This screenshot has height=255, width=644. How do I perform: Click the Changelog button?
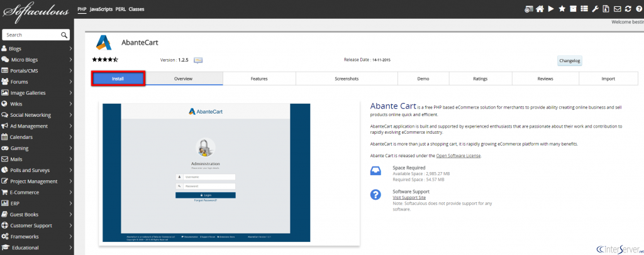pos(570,61)
